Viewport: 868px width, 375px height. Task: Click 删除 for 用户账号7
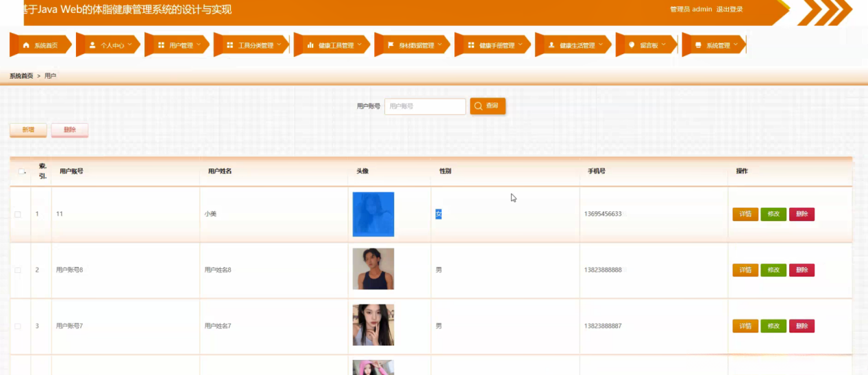click(802, 326)
